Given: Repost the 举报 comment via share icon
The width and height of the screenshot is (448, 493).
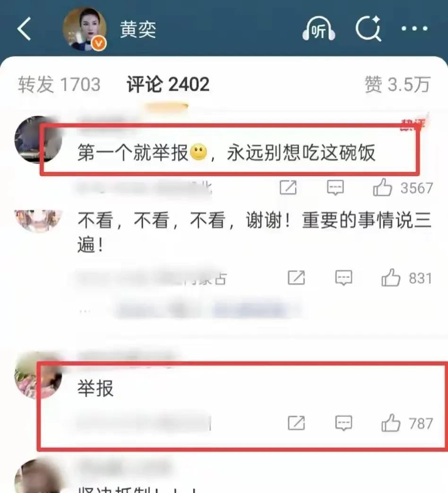Looking at the screenshot, I should (296, 423).
